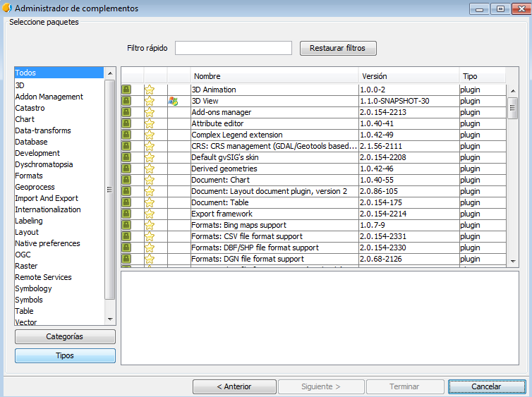Click the lock icon for 3D Animation

pos(126,90)
